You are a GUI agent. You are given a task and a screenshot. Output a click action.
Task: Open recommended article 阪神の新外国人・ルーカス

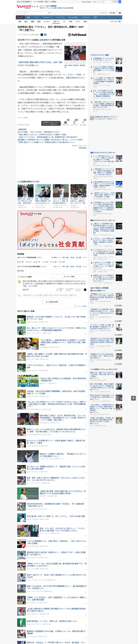[52, 621]
